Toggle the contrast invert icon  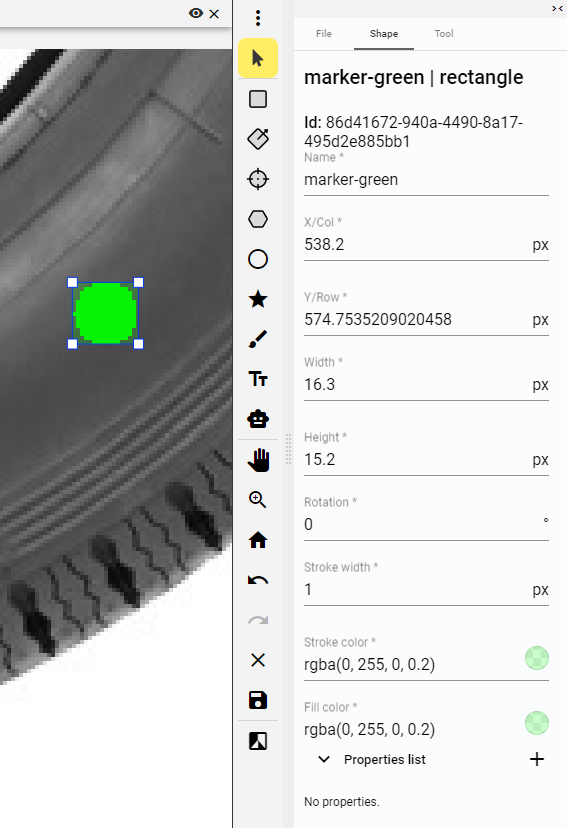[x=258, y=741]
